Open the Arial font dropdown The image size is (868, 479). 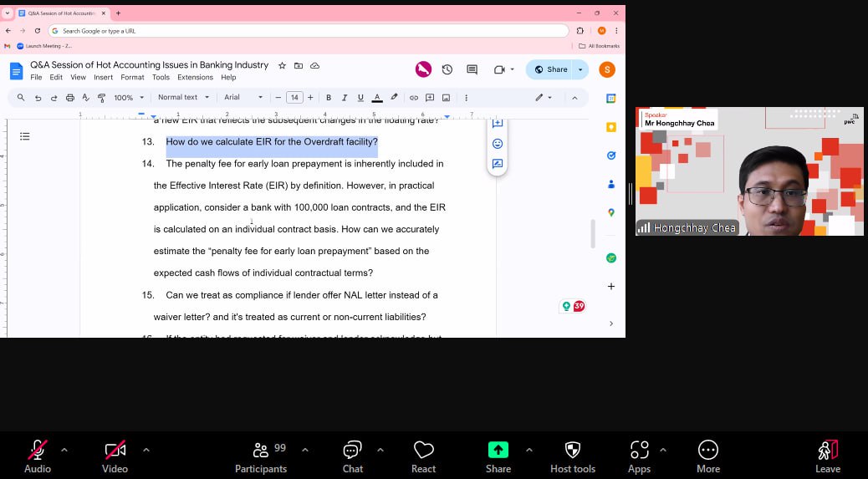point(243,97)
